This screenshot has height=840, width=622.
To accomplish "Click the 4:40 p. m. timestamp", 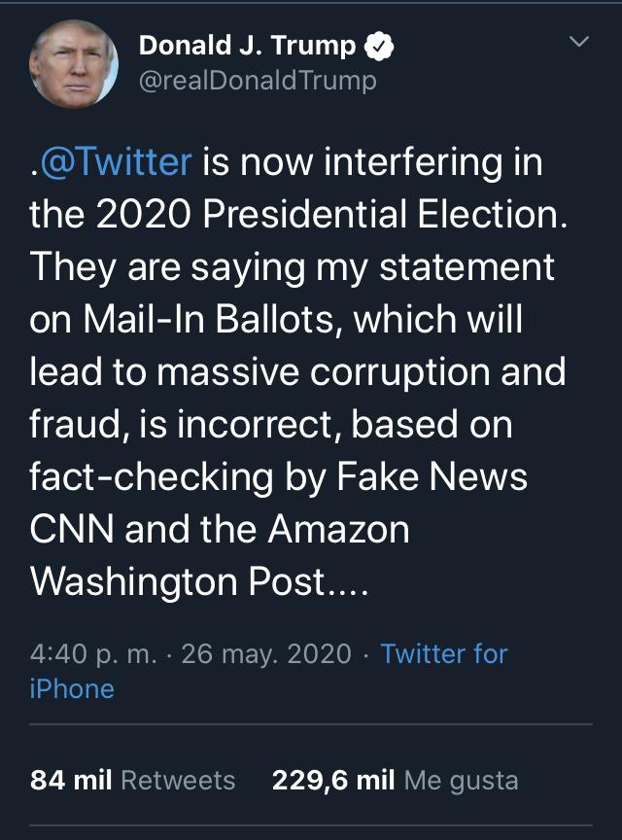I will coord(93,654).
